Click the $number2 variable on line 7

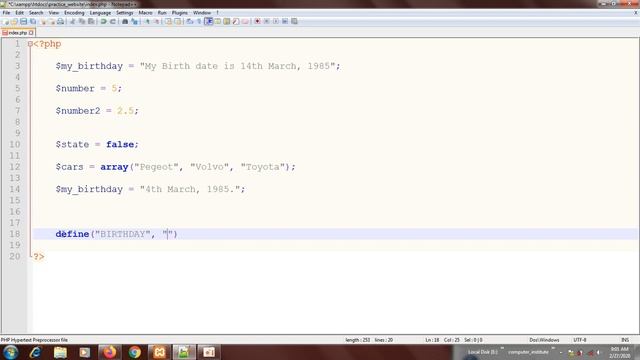pyautogui.click(x=78, y=111)
